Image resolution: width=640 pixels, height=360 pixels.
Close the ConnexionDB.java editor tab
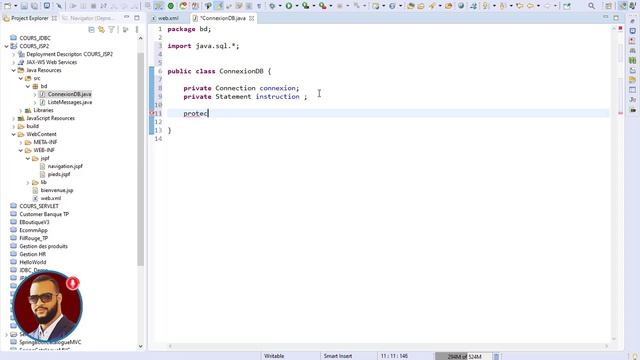tap(252, 18)
